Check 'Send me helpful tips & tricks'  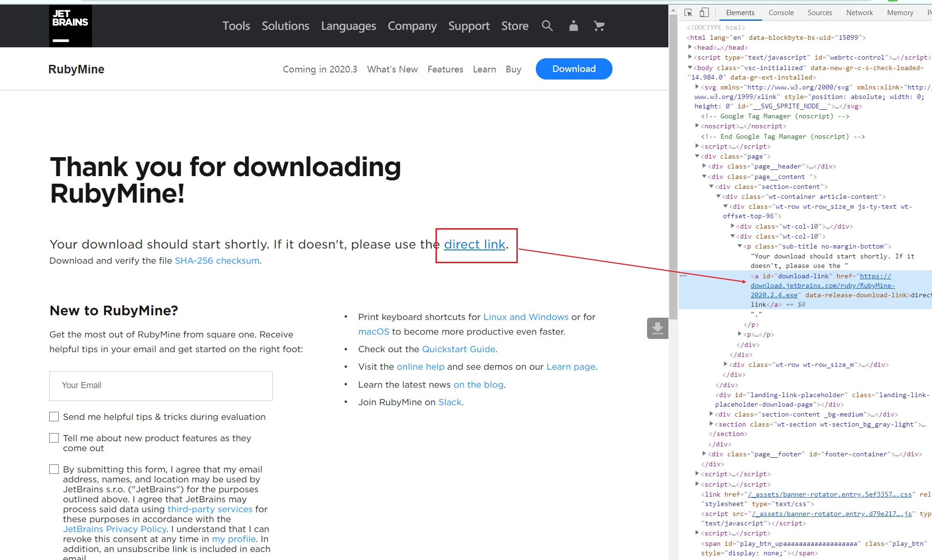(x=54, y=417)
